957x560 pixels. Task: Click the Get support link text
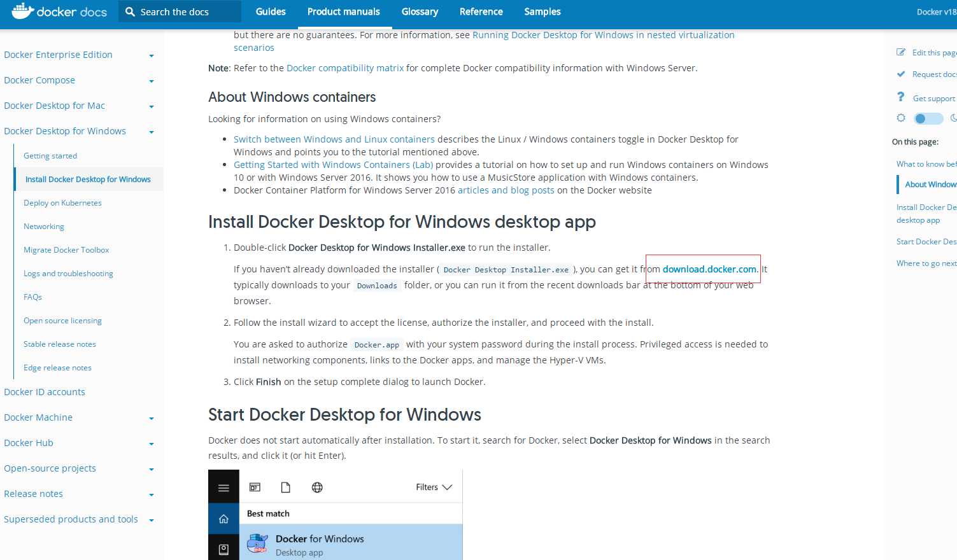(934, 99)
